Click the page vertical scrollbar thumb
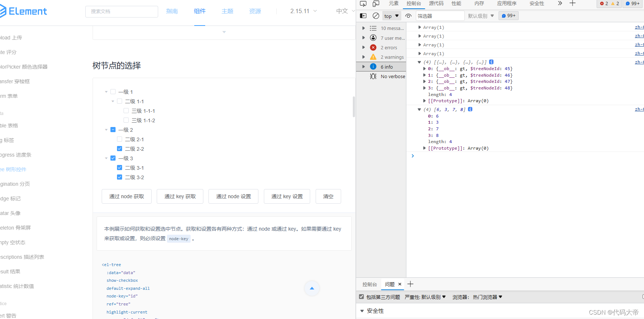The image size is (644, 319). click(x=354, y=107)
